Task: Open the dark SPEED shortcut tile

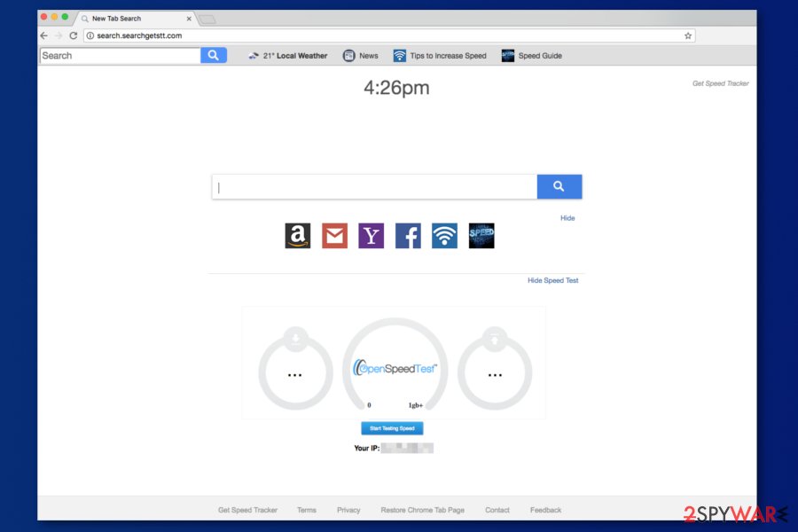Action: 481,236
